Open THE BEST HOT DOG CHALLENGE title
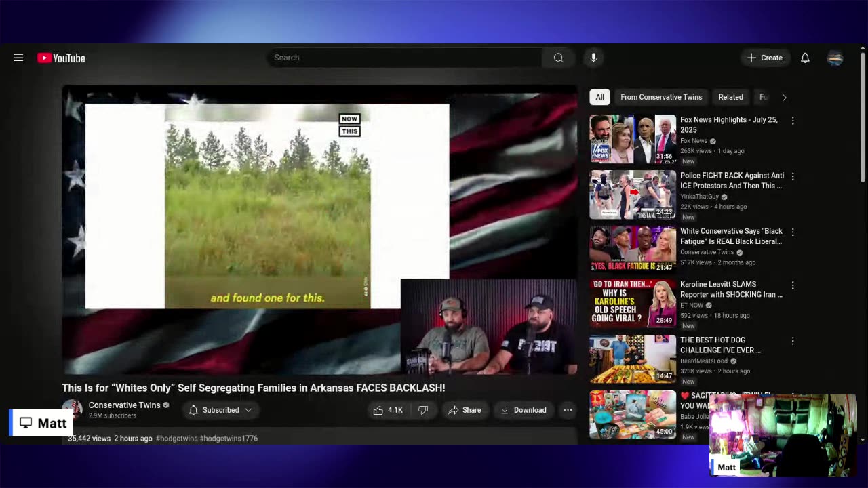The image size is (868, 488). point(720,345)
